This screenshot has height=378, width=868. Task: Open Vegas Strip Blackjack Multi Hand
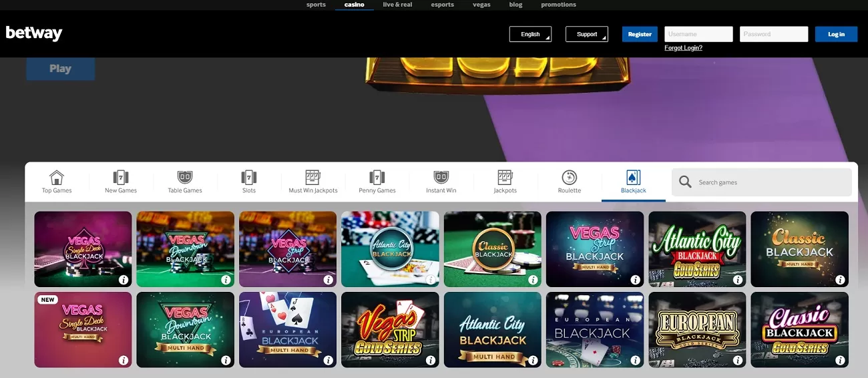click(x=595, y=249)
